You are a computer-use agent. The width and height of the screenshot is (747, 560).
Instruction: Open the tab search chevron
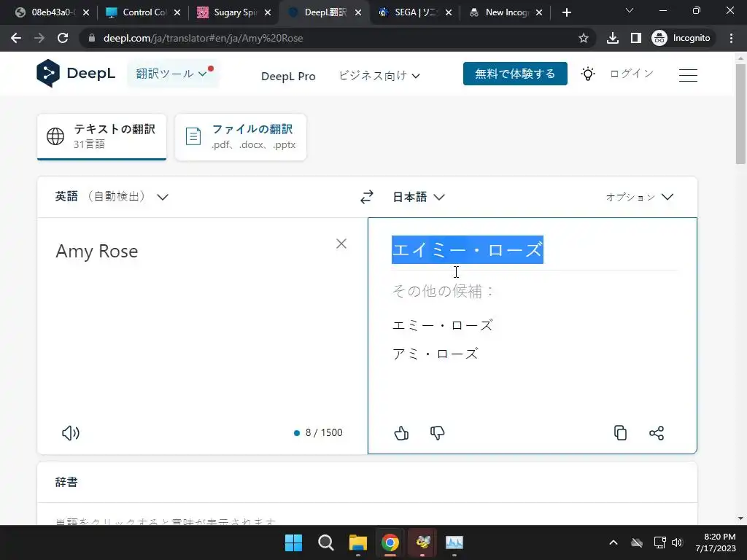click(x=630, y=10)
